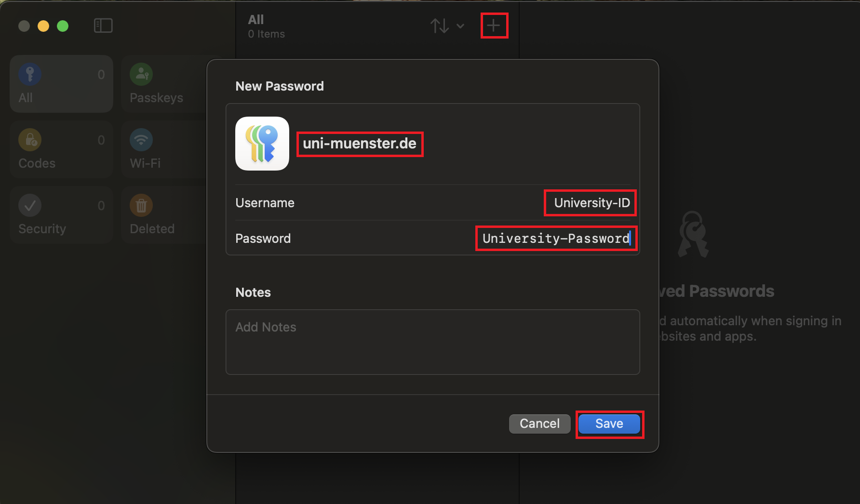Save the new password entry

[x=609, y=424]
